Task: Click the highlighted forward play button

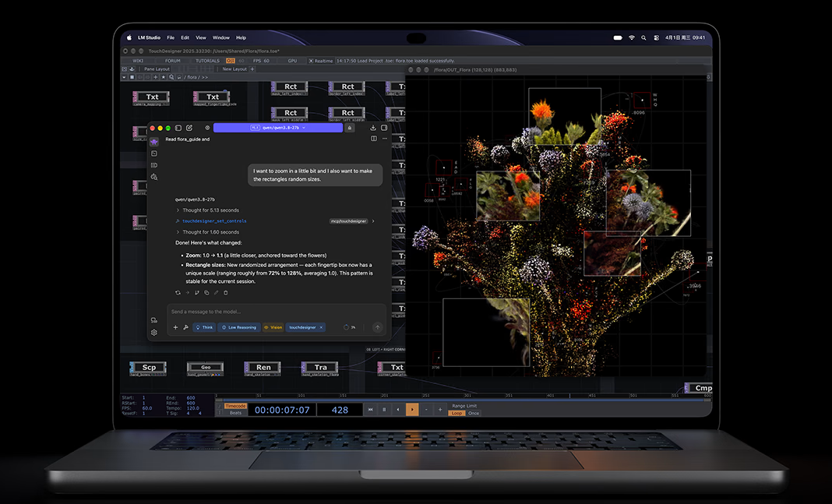Action: coord(412,410)
